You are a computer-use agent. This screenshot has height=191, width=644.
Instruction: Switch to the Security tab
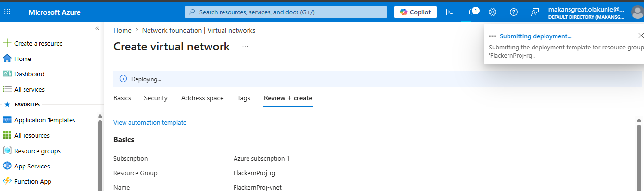click(x=156, y=98)
